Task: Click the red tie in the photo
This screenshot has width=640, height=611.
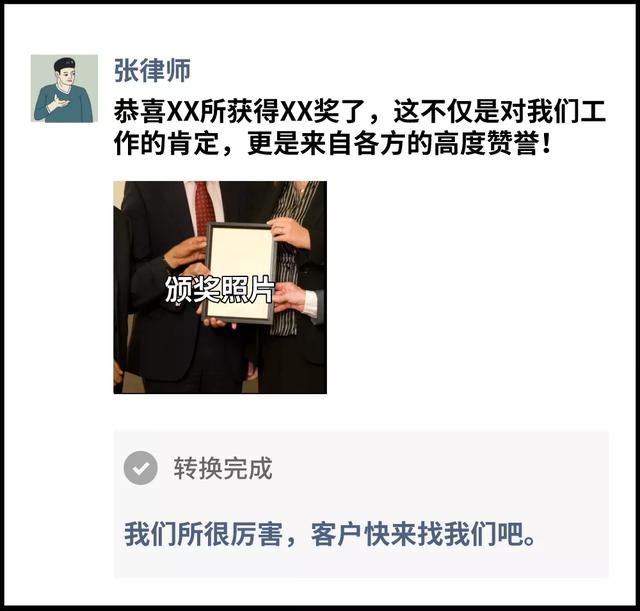Action: coord(205,208)
